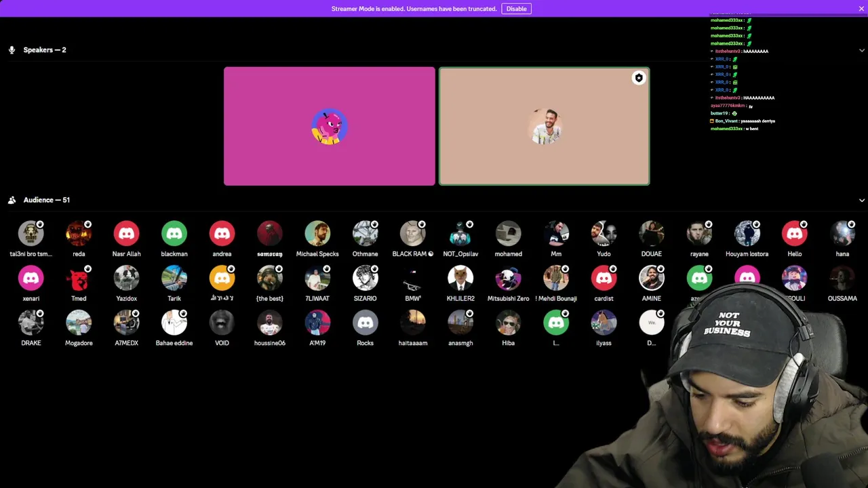
Task: Open Tmed's red avatar
Action: click(79, 279)
